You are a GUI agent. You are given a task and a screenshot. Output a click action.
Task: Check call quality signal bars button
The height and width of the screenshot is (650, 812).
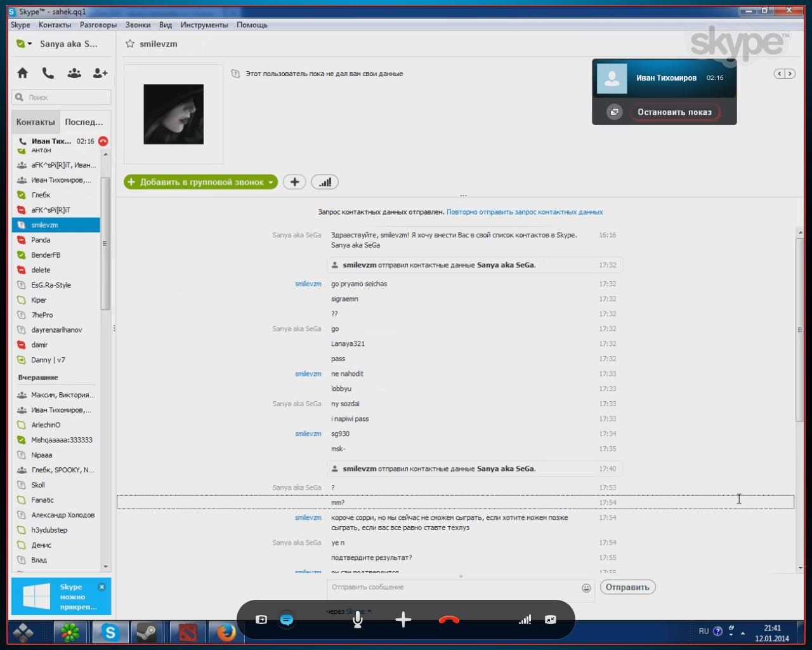[x=325, y=182]
